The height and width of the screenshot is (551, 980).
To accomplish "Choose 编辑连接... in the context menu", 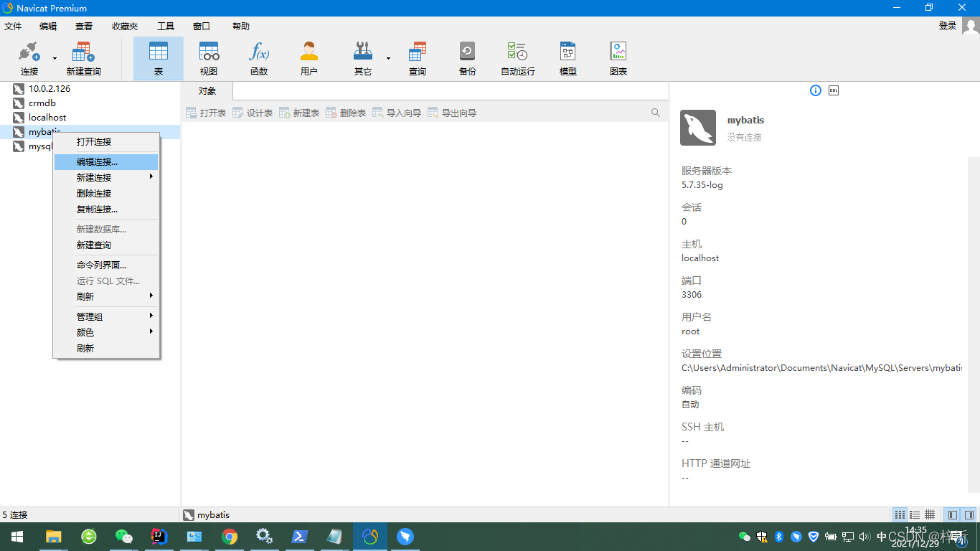I will (106, 162).
